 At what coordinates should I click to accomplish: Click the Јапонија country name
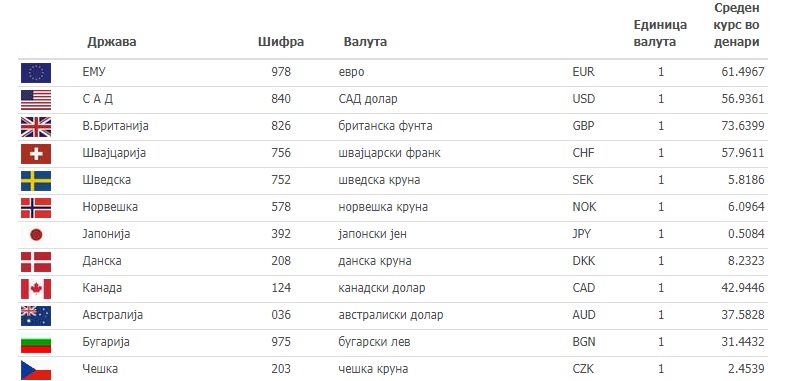[x=106, y=234]
